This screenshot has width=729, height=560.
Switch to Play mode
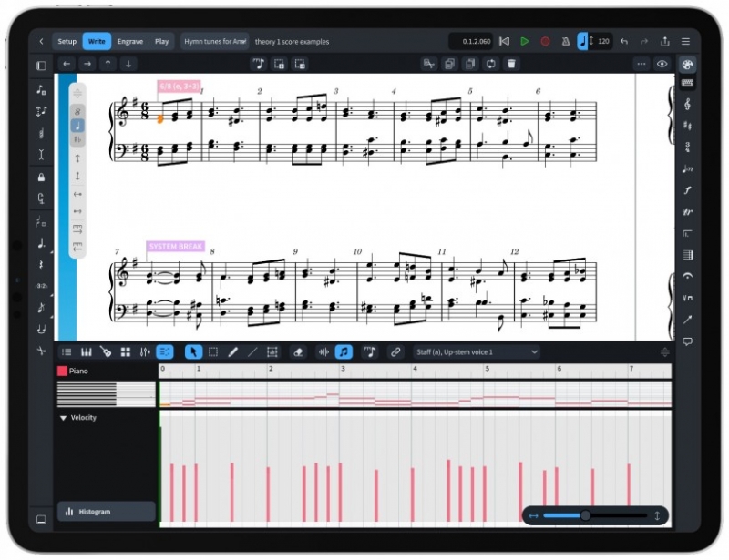(x=162, y=41)
